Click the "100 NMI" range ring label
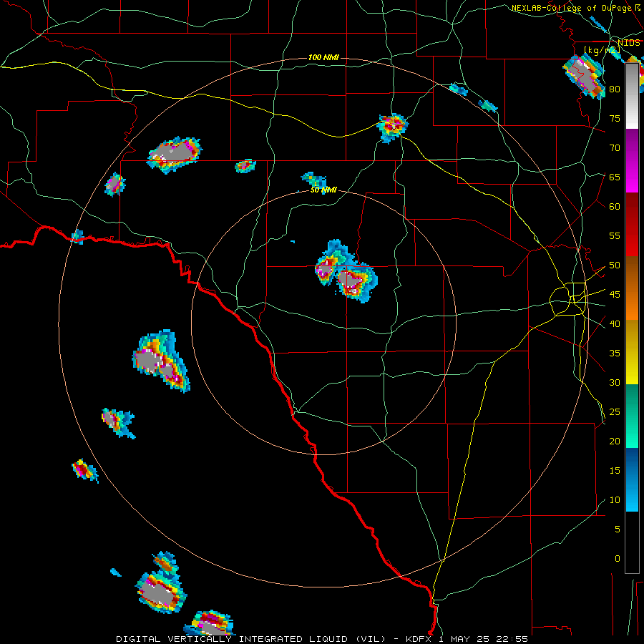644x644 pixels. 323,57
